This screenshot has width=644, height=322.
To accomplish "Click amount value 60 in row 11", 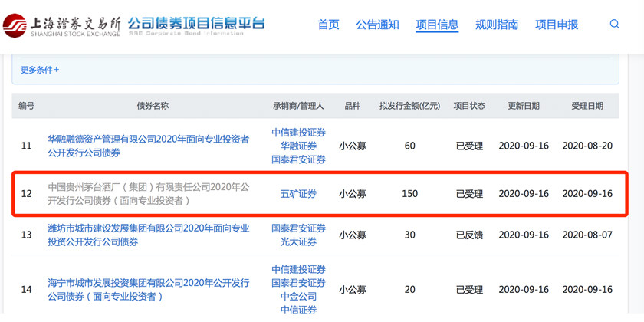I will pos(410,146).
